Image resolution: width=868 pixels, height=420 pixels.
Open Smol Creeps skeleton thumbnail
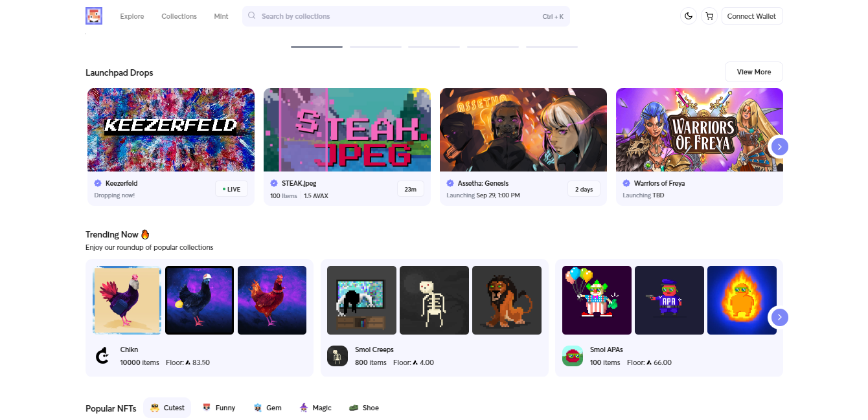pos(435,300)
